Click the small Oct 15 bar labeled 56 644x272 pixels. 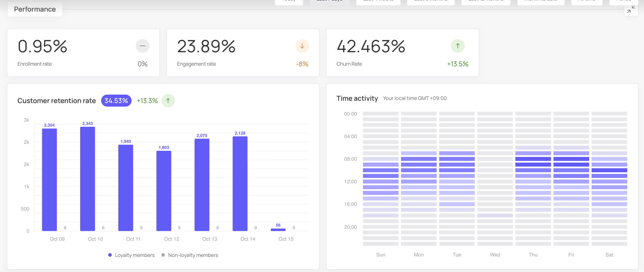(278, 230)
